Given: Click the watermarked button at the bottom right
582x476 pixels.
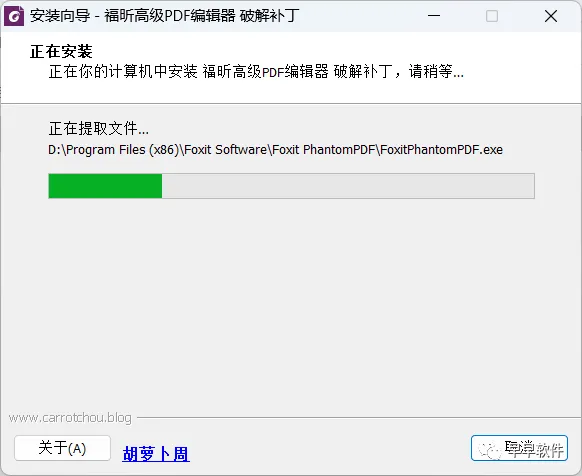Looking at the screenshot, I should coord(519,448).
